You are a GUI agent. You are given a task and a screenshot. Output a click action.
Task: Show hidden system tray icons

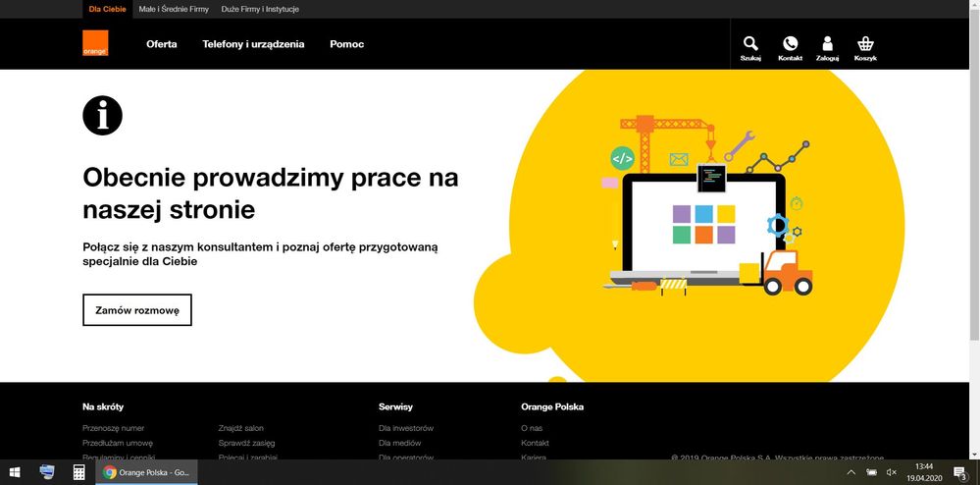click(x=851, y=472)
